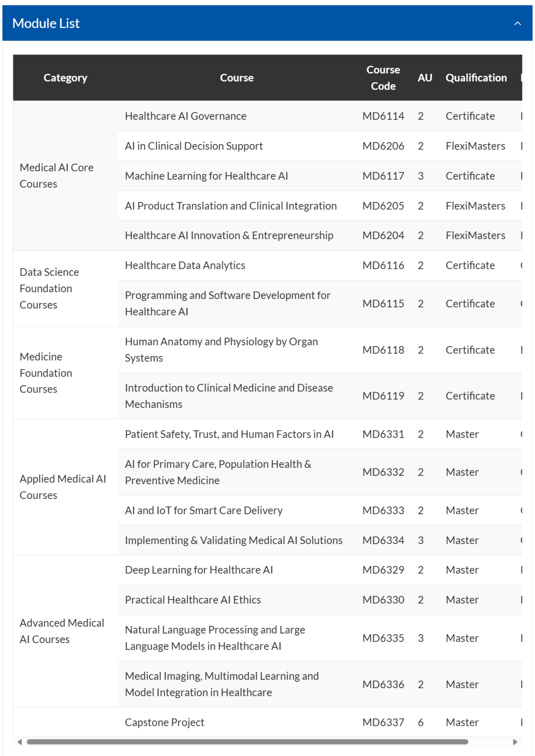Click the MD6206 course code

pos(383,146)
